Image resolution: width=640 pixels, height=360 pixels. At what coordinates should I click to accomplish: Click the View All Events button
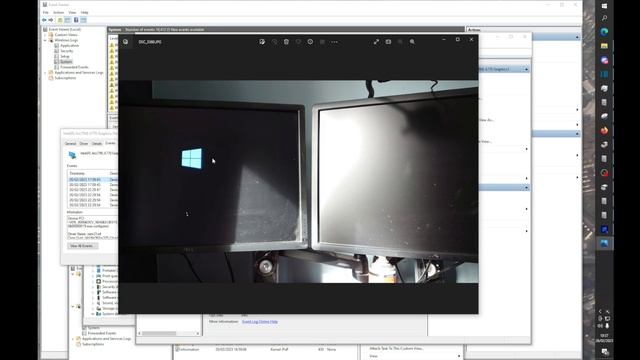[82, 246]
